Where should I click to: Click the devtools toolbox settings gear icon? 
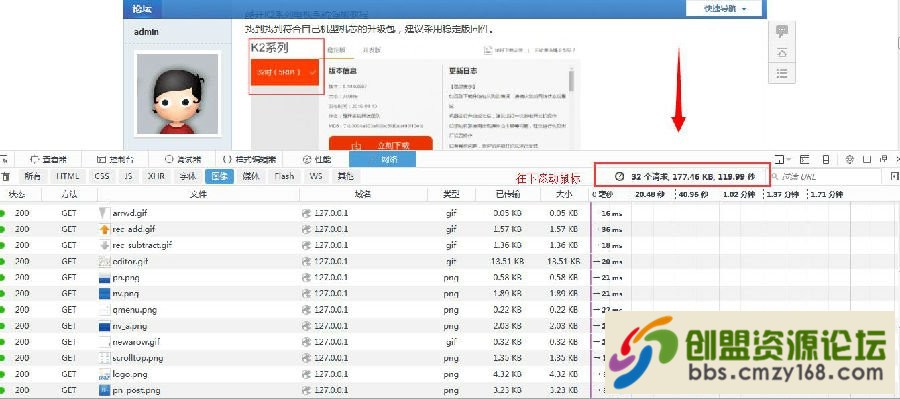[x=851, y=159]
